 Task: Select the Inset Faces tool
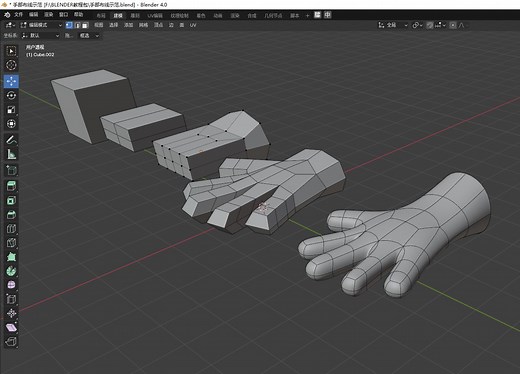[x=11, y=200]
